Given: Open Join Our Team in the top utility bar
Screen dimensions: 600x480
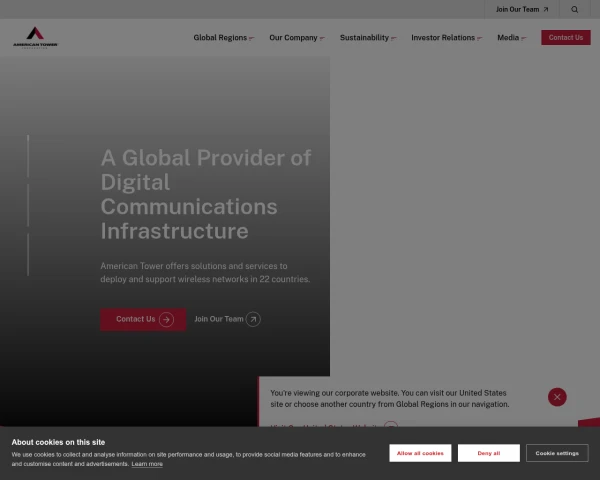Looking at the screenshot, I should click(522, 9).
